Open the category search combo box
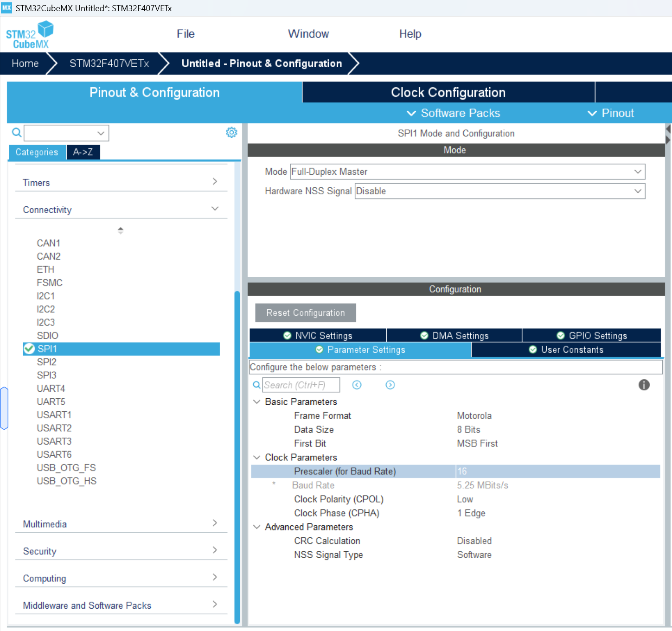The image size is (672, 631). tap(66, 133)
